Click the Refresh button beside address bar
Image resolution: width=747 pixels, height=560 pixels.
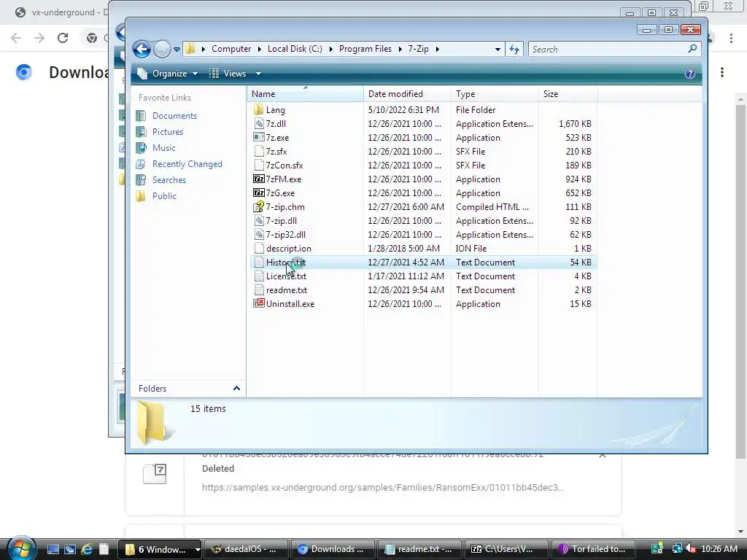coord(514,49)
